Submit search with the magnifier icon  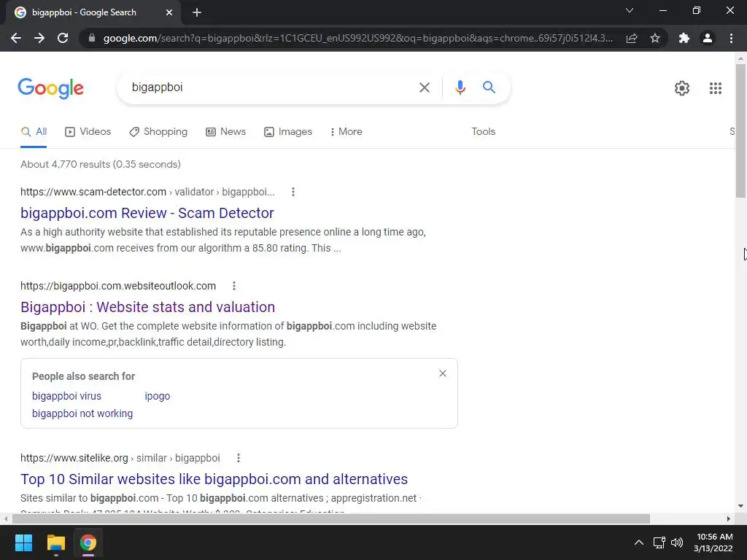(489, 87)
